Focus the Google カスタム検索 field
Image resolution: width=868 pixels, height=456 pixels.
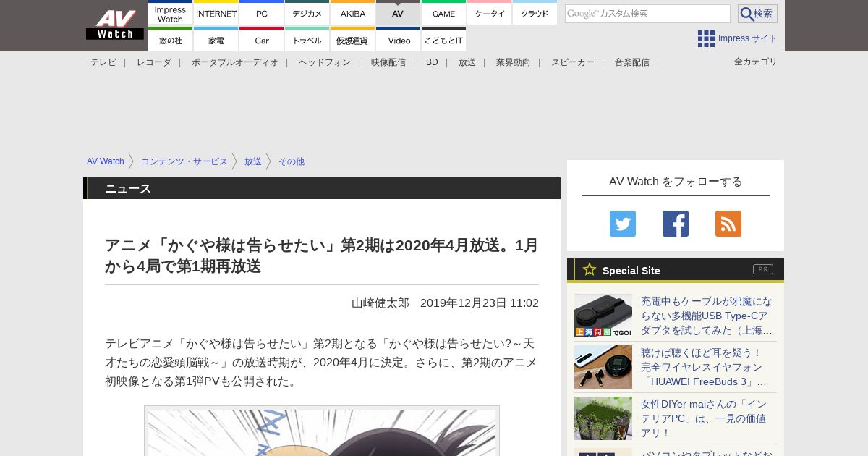[647, 14]
